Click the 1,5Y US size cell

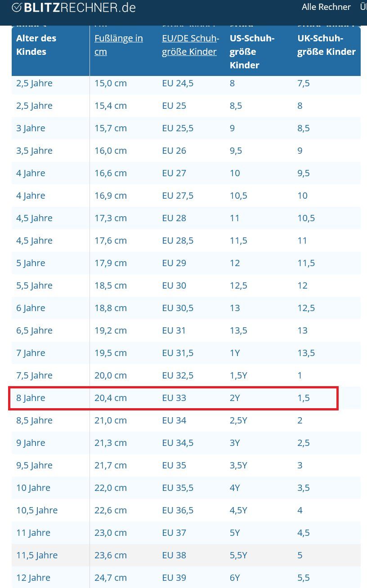pos(238,375)
